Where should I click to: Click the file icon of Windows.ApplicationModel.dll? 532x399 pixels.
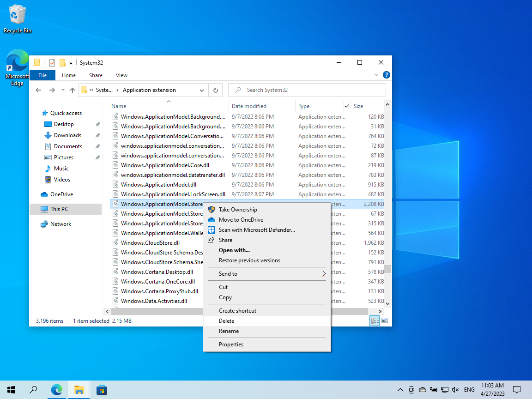point(116,185)
